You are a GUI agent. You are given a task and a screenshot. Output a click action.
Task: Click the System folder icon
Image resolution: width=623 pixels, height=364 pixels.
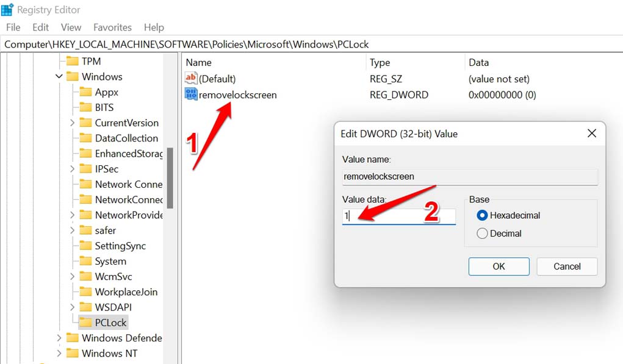tap(85, 261)
